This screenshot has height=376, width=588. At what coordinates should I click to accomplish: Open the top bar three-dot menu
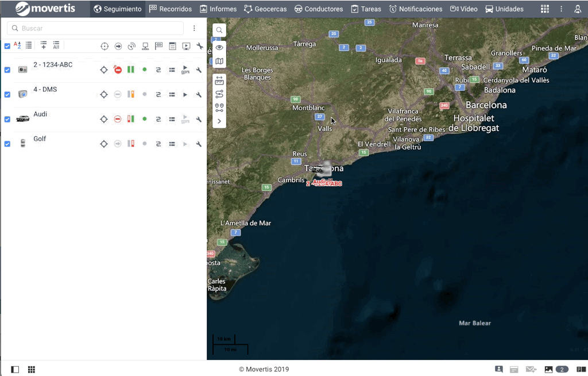click(x=562, y=9)
